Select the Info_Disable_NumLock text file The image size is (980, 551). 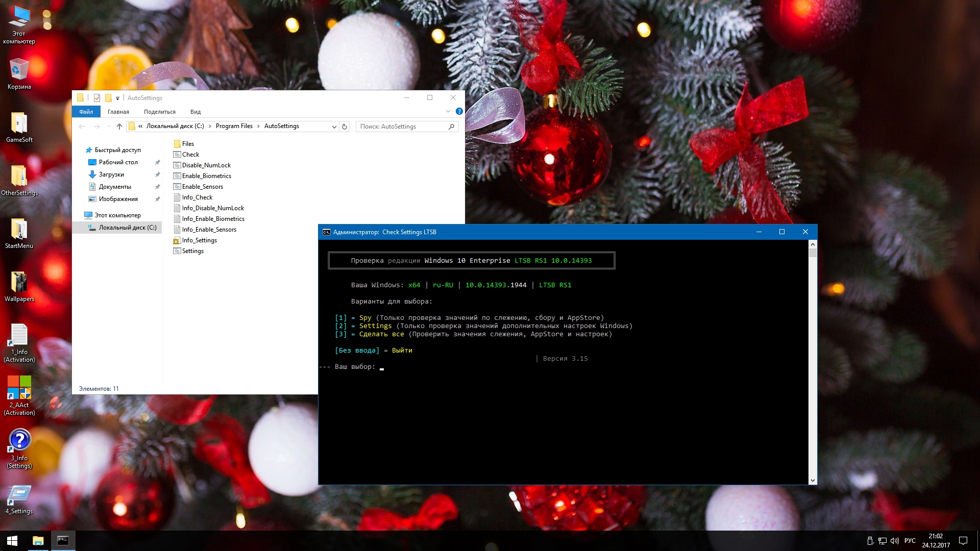pyautogui.click(x=209, y=208)
